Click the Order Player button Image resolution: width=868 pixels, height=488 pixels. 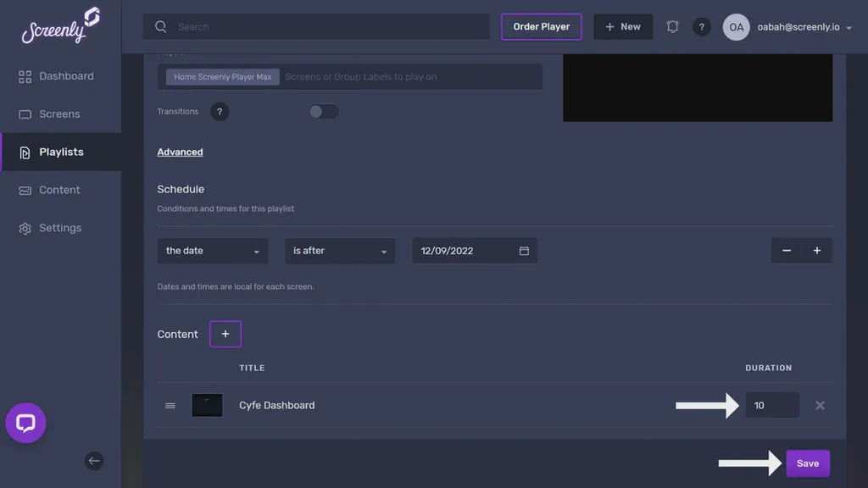tap(542, 26)
